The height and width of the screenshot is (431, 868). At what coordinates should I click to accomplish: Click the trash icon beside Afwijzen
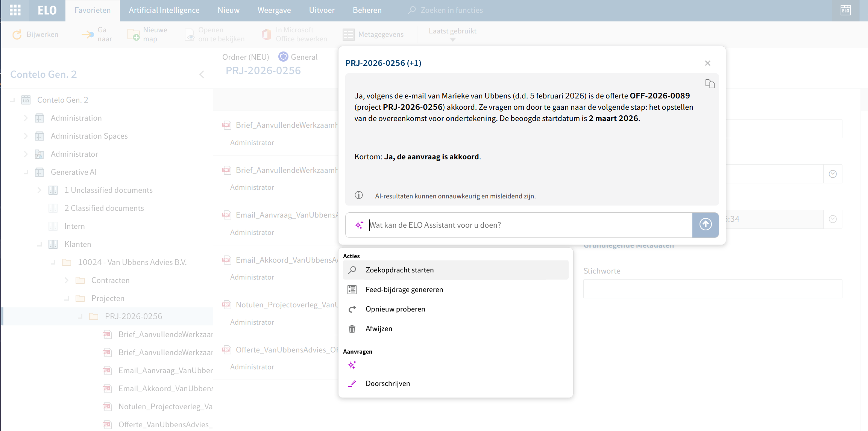point(352,329)
